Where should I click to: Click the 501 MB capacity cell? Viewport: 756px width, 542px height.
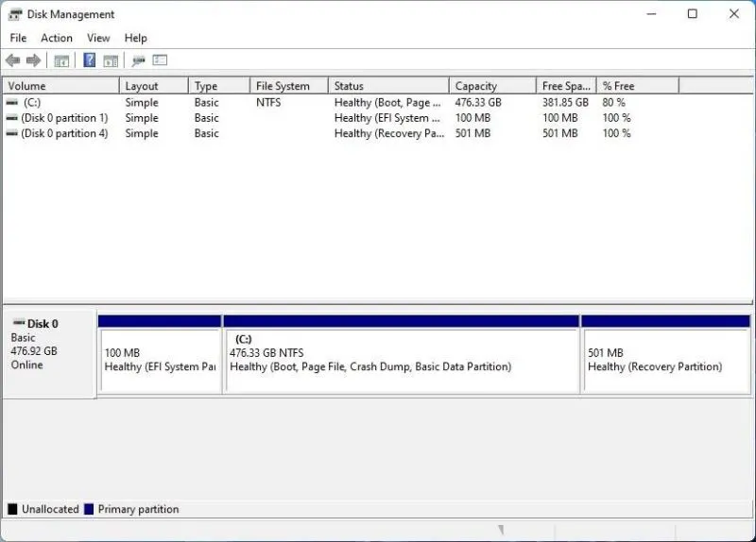pyautogui.click(x=473, y=133)
